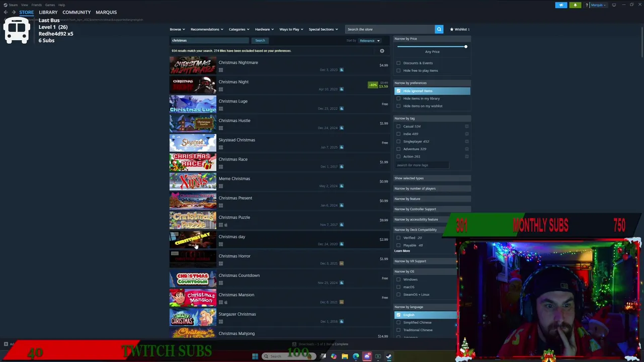The width and height of the screenshot is (644, 362).
Task: Open the MARQUIS profile tab
Action: coord(106,12)
